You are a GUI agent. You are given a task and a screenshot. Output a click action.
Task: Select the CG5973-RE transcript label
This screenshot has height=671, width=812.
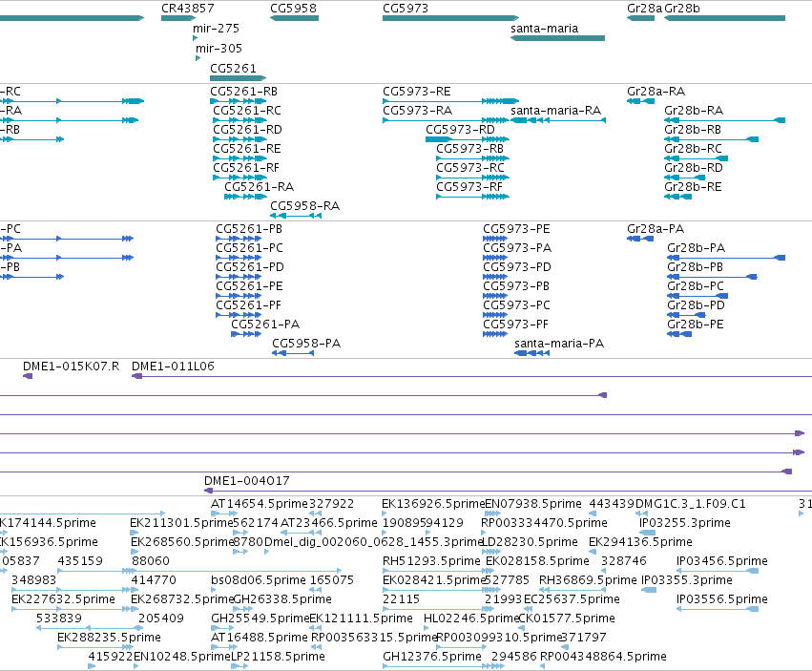(x=417, y=92)
